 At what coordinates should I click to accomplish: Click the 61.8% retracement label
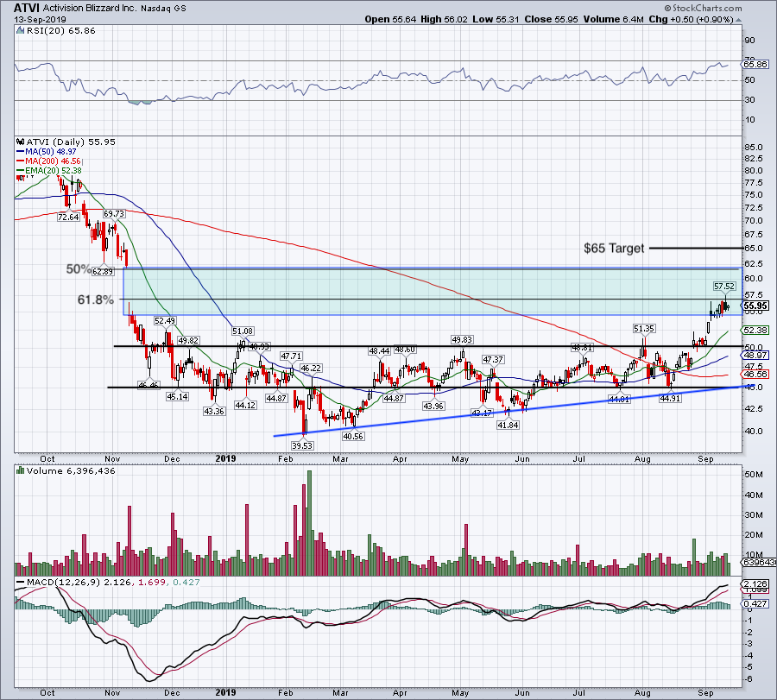click(96, 300)
